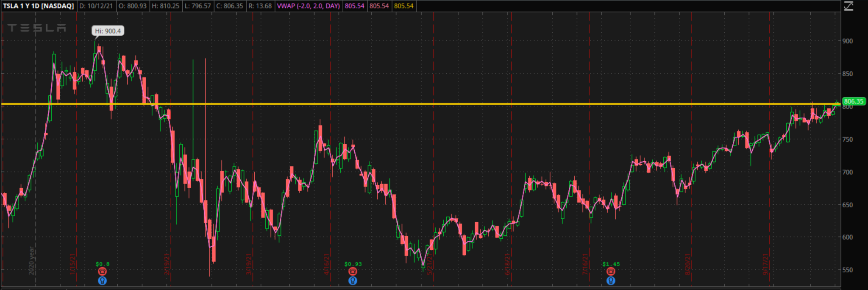The height and width of the screenshot is (290, 868).
Task: Click the 850 price axis label
Action: [848, 74]
